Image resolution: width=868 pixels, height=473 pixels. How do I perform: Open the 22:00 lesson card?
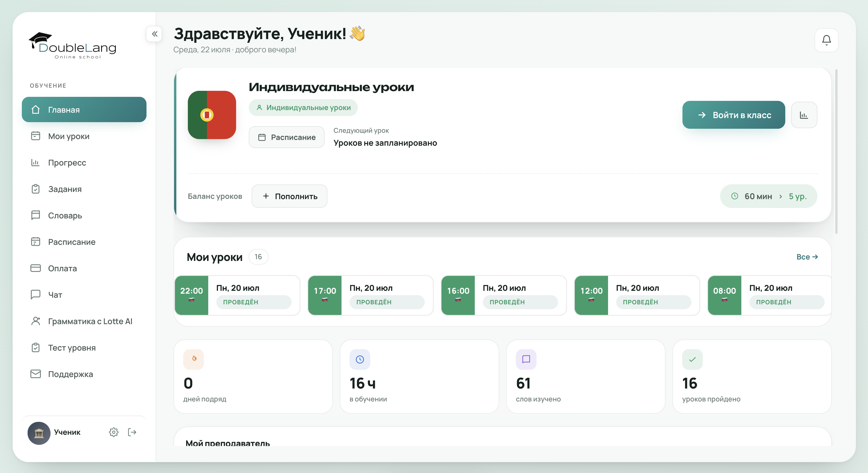237,295
